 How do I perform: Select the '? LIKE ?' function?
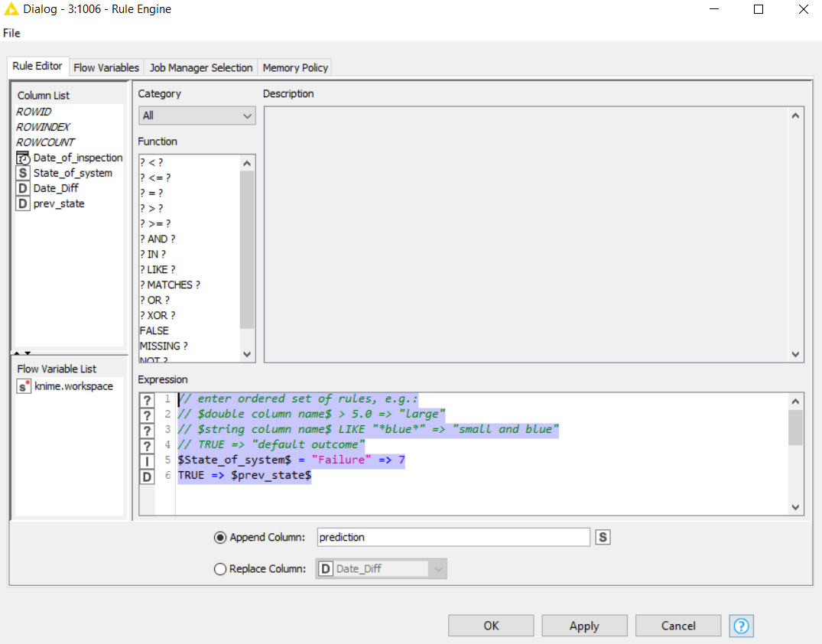pos(158,269)
